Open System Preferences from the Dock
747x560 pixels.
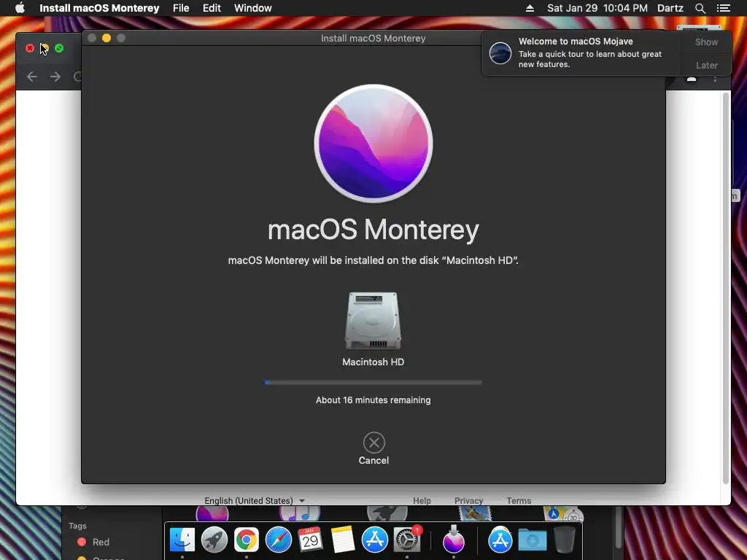(x=407, y=540)
